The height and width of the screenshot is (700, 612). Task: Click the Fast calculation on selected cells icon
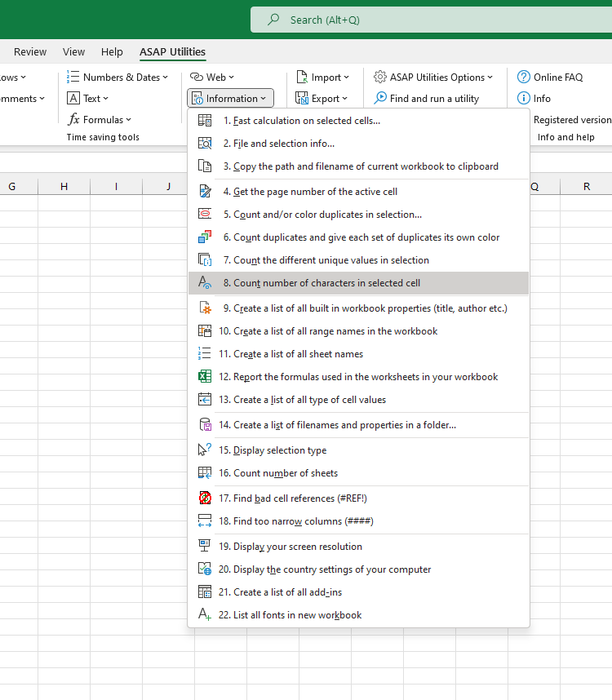205,121
